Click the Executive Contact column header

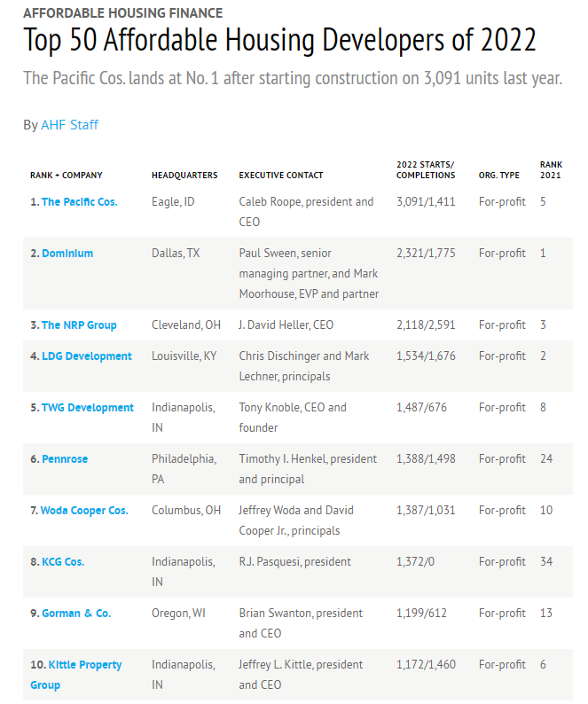click(281, 175)
